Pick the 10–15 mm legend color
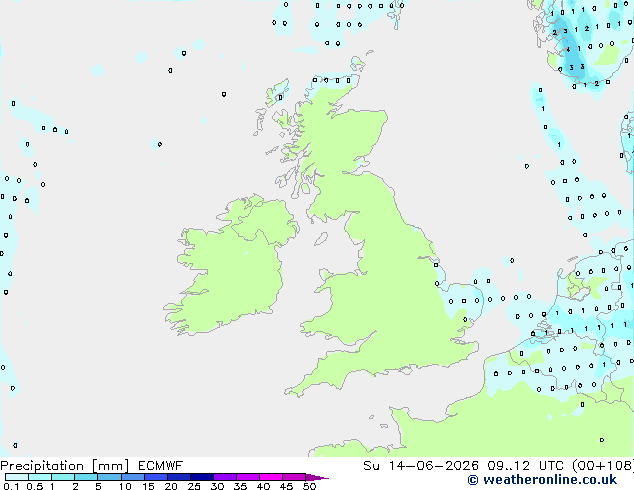This screenshot has width=634, height=490. [132, 477]
